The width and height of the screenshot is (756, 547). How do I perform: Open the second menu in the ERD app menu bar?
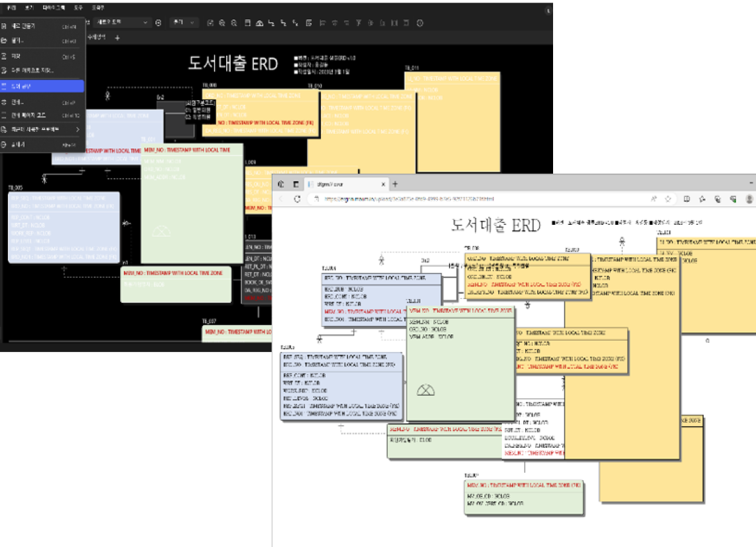coord(29,8)
